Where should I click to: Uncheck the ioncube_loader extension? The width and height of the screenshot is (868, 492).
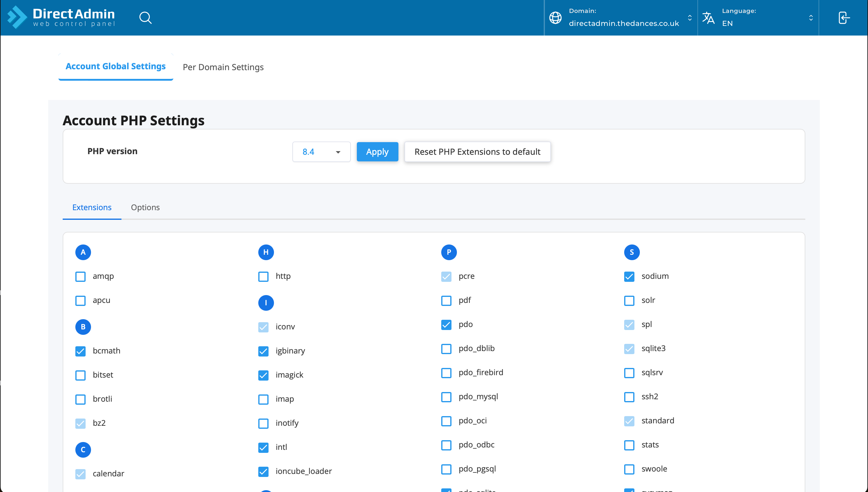pyautogui.click(x=263, y=472)
